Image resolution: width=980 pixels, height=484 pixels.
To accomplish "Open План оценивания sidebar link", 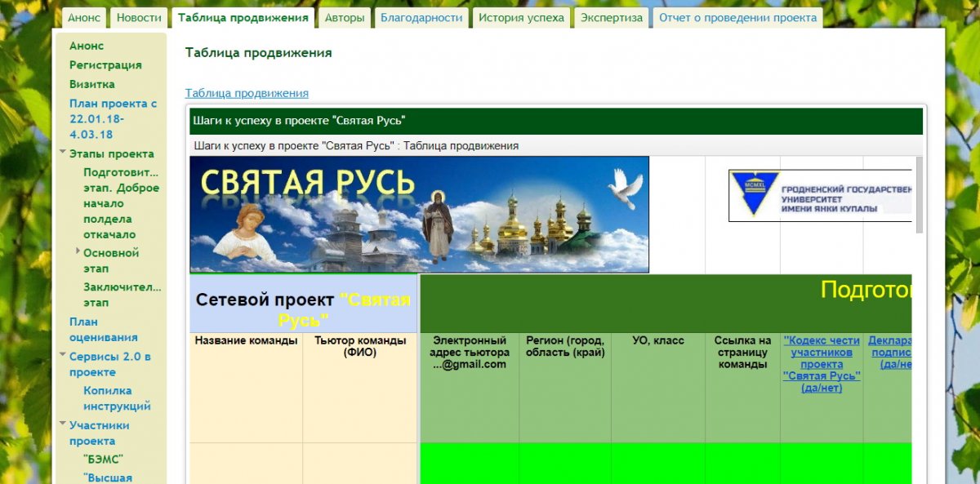I will pos(103,330).
